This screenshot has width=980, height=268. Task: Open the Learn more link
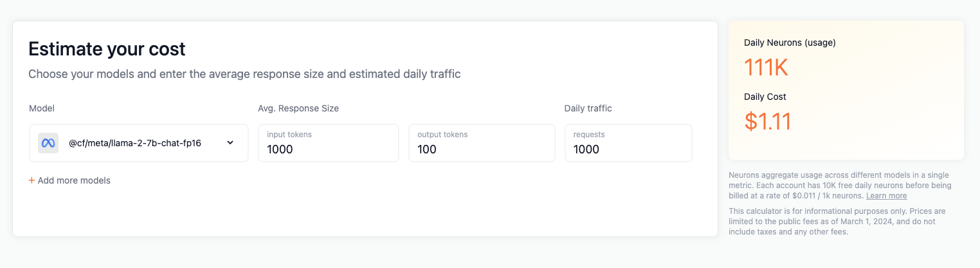click(x=886, y=196)
